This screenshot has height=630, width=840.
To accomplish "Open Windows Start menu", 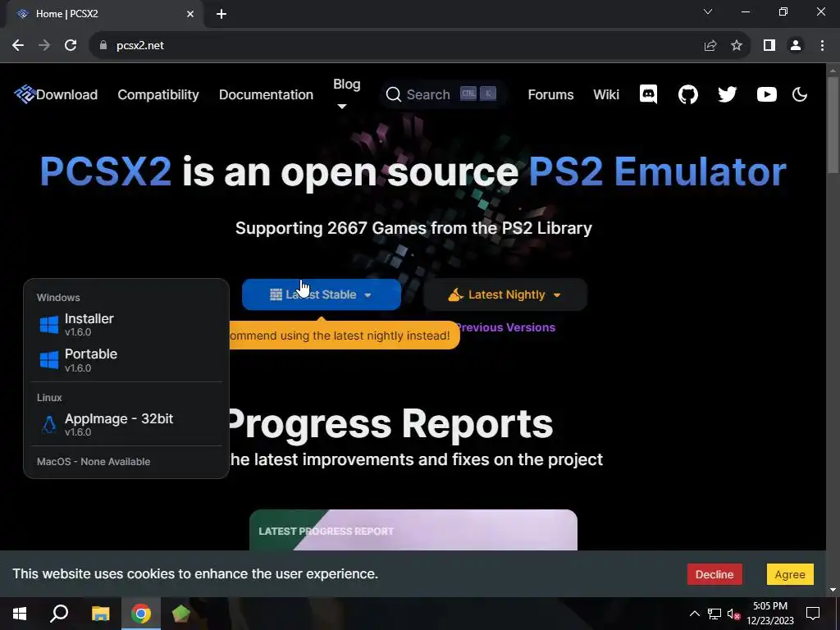I will 20,614.
